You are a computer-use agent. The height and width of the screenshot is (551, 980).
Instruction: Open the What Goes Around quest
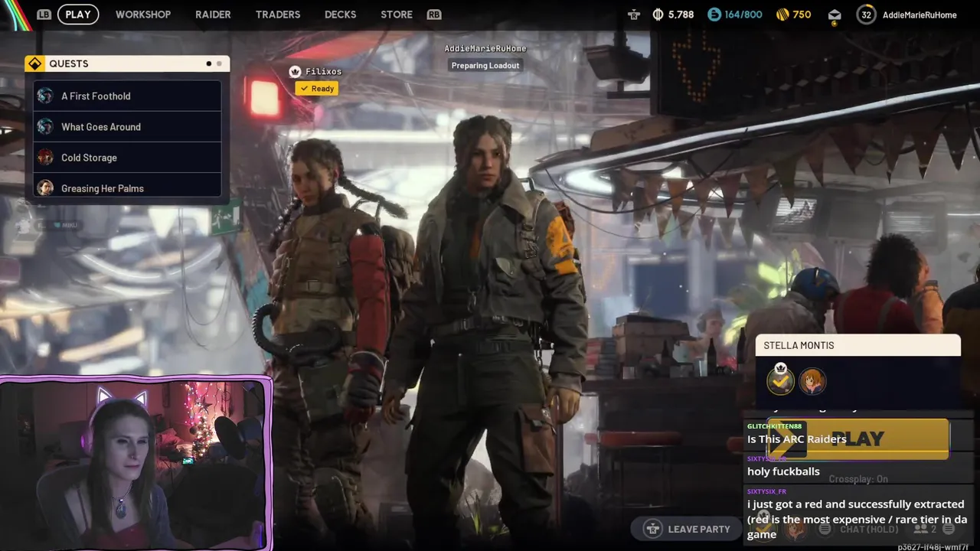pyautogui.click(x=127, y=126)
